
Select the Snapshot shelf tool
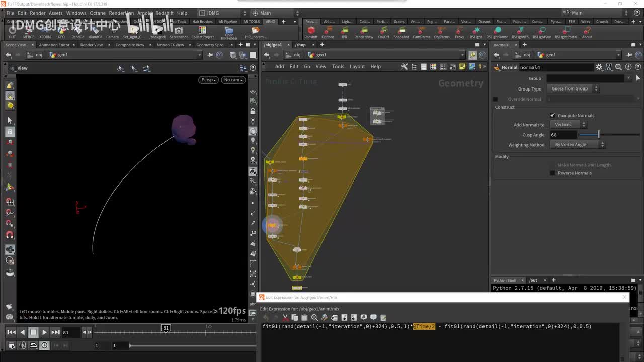pyautogui.click(x=401, y=32)
